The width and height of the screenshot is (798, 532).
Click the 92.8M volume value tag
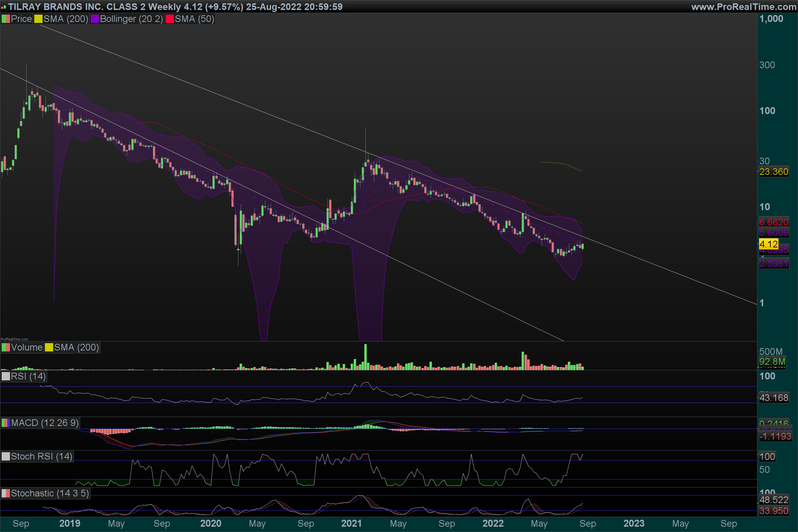tap(772, 361)
